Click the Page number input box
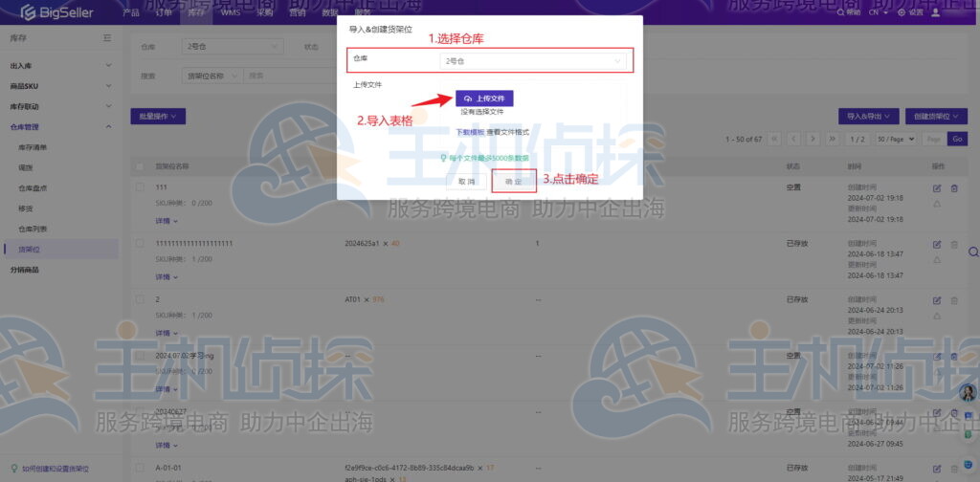 [x=934, y=140]
